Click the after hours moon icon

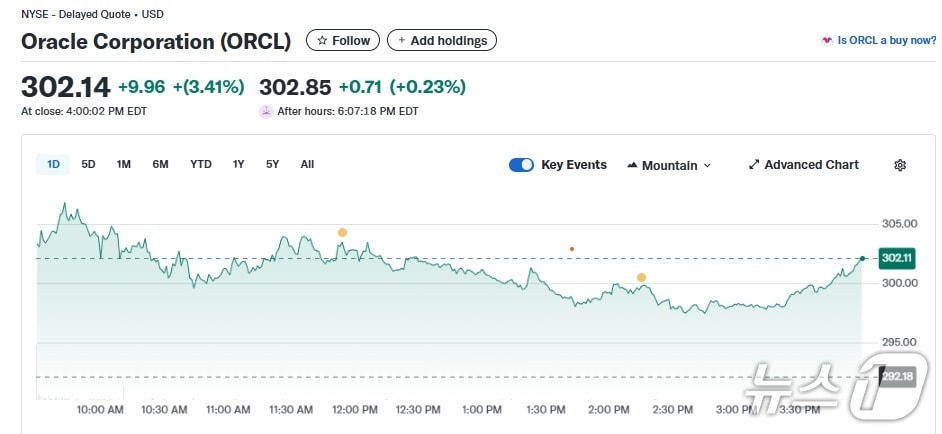266,112
